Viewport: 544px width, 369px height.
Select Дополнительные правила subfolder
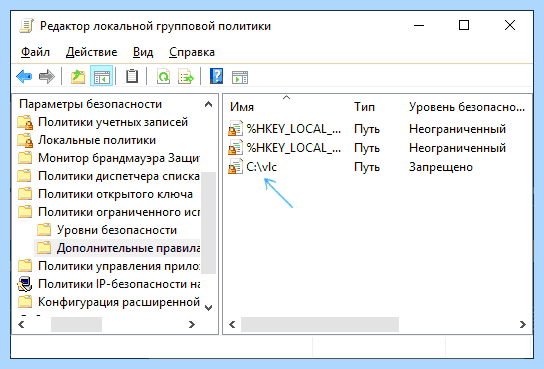point(128,248)
